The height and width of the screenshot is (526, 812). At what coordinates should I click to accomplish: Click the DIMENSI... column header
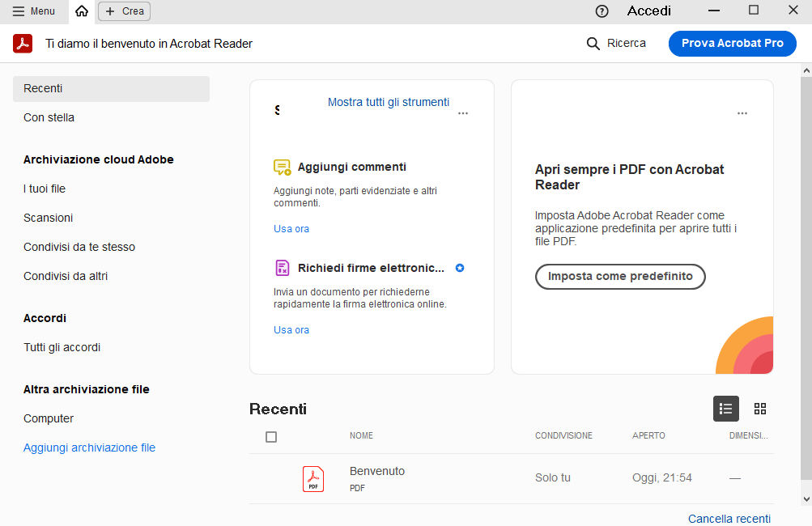point(748,435)
